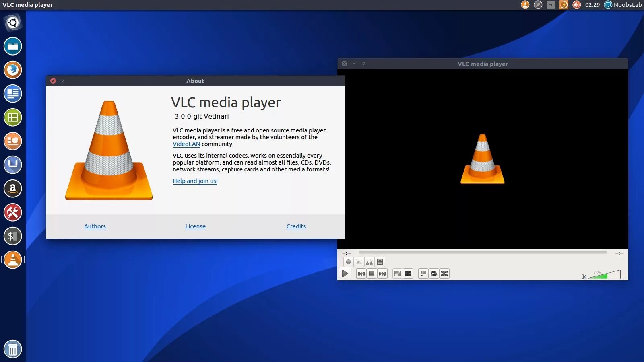Screen dimensions: 644x362
Task: Click the Previous media button
Action: (361, 274)
